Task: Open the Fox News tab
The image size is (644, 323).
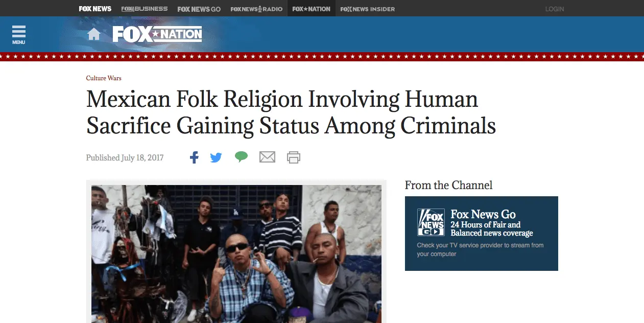Action: pos(95,9)
